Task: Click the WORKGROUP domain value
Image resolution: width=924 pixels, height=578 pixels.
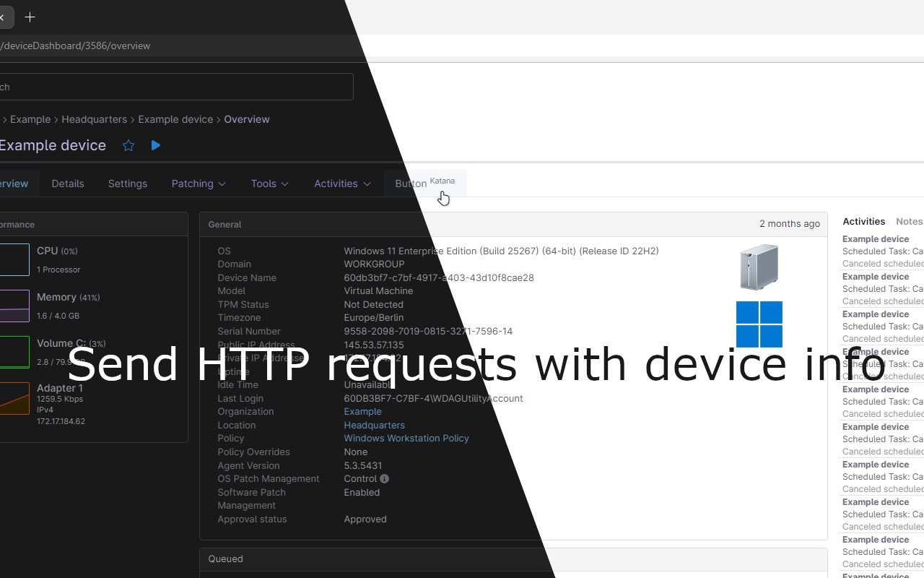Action: click(374, 264)
